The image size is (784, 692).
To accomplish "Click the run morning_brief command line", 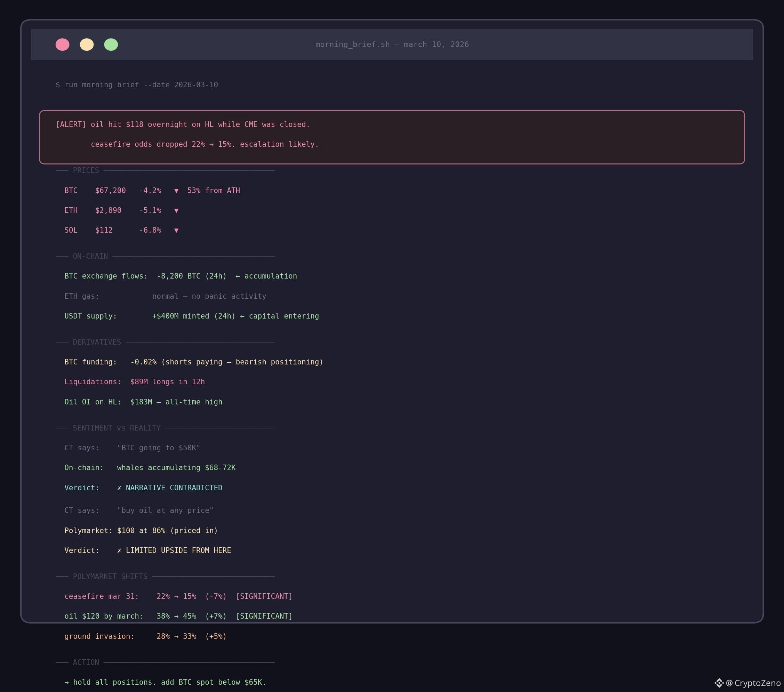I will 137,85.
